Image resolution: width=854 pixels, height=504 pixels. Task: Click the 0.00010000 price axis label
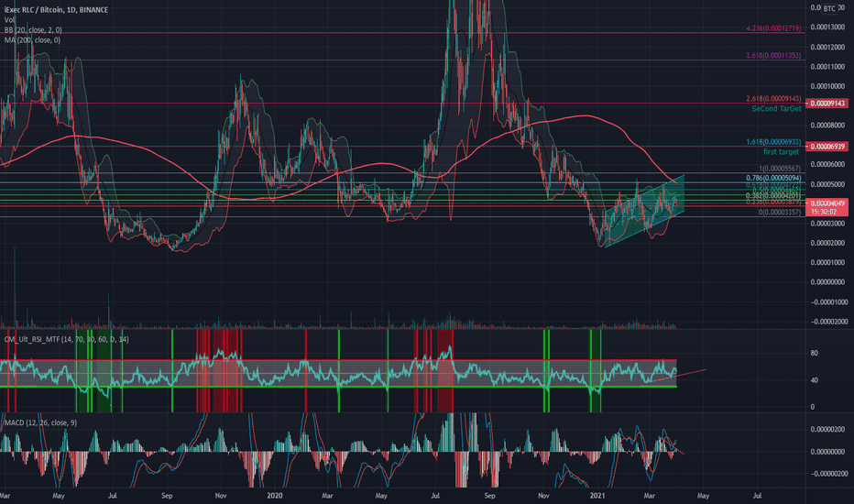tap(827, 87)
